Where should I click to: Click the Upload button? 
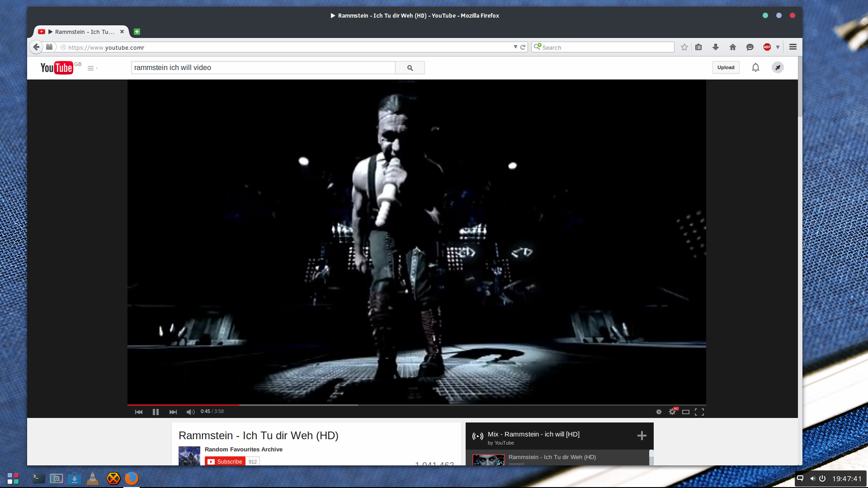[x=726, y=67]
